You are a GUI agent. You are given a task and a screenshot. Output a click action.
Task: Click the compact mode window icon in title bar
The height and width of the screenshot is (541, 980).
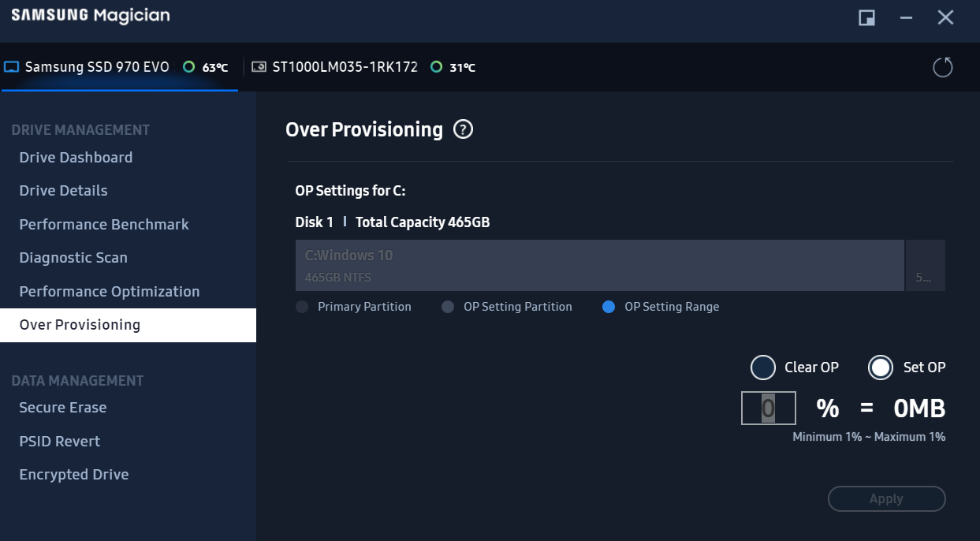click(866, 17)
